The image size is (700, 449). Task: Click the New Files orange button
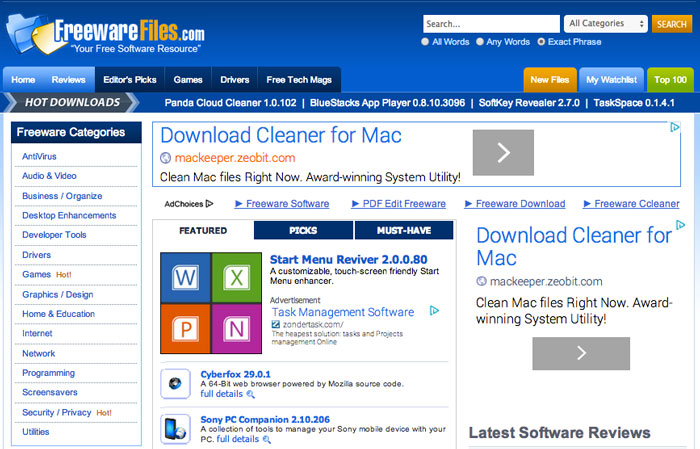(x=550, y=80)
